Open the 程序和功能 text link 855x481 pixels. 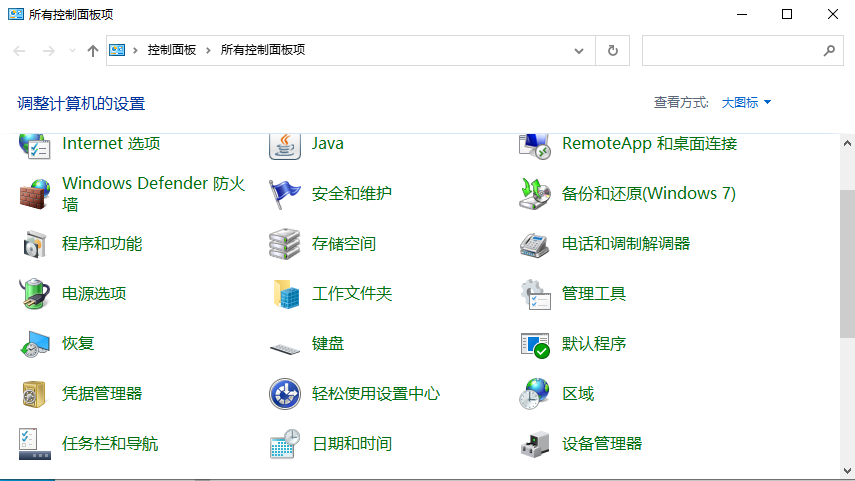tap(102, 244)
